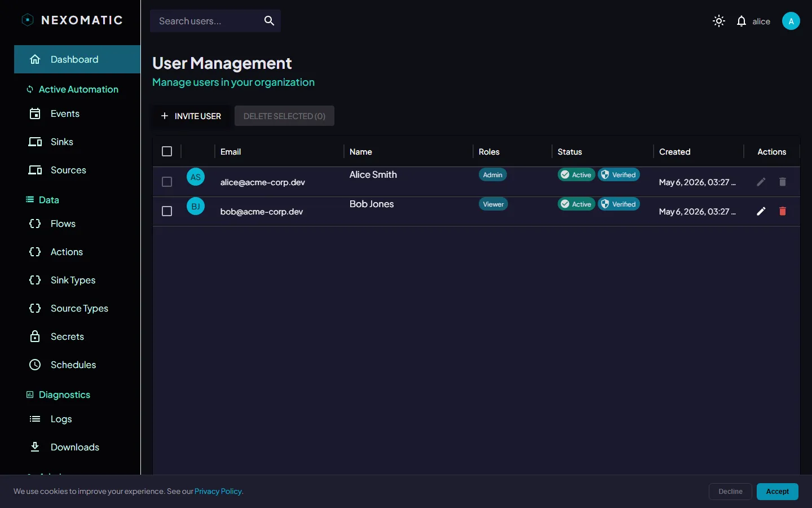Open Downloads in the sidebar
This screenshot has height=508, width=812.
77,447
